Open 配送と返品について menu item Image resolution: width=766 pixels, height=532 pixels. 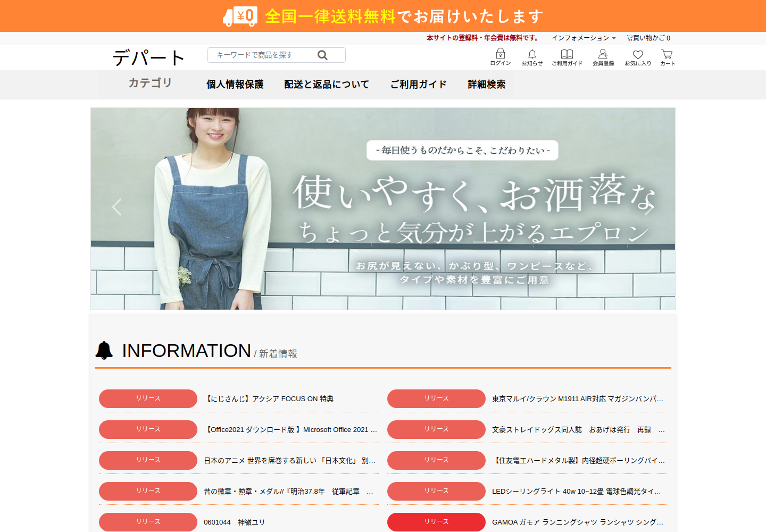326,84
